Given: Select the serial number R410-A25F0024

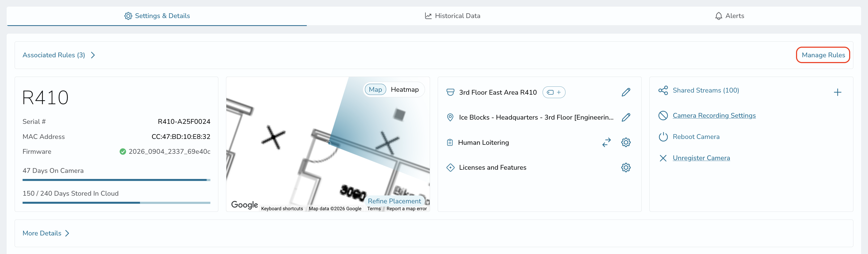Looking at the screenshot, I should 184,122.
